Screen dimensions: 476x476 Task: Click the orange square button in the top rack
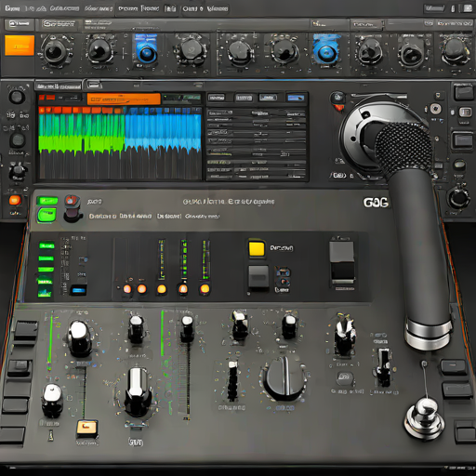click(x=20, y=46)
